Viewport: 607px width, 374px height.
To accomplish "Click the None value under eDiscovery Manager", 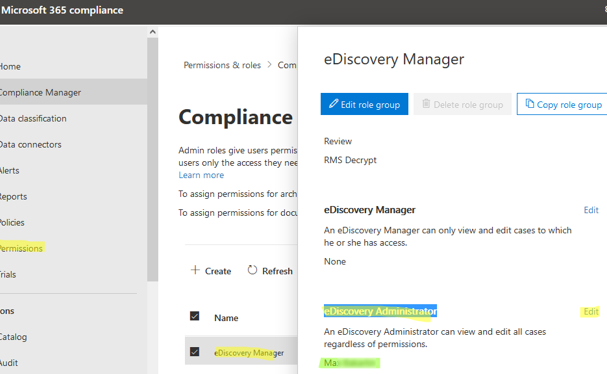I will pos(335,262).
